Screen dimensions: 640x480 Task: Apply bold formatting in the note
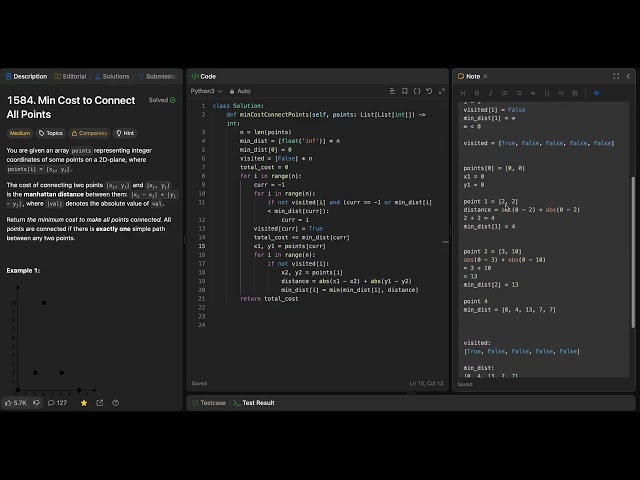click(x=477, y=93)
